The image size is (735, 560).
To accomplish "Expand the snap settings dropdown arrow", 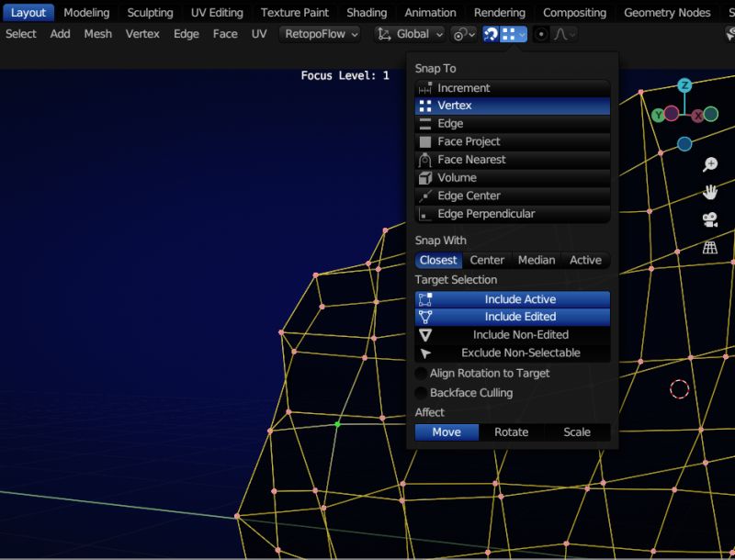I will point(521,34).
